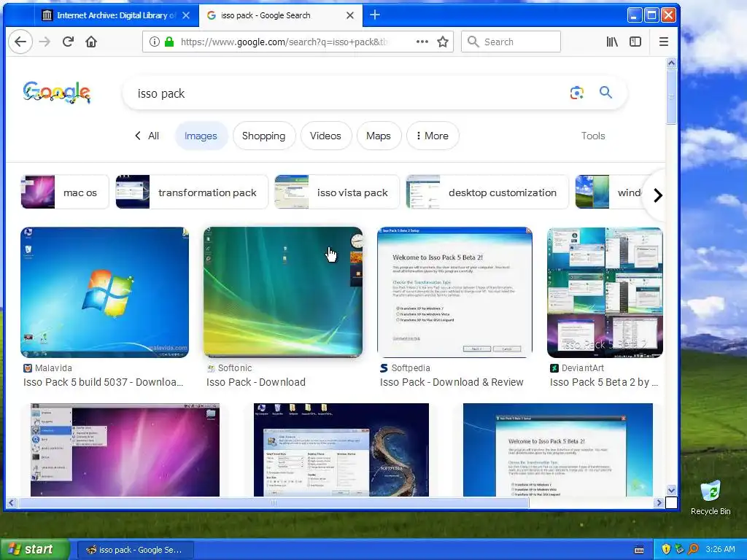Select the mac os suggestion chip
747x560 pixels.
[65, 192]
